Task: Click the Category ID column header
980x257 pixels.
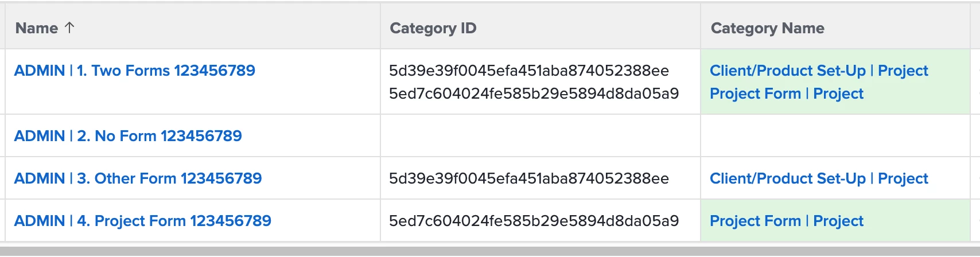Action: [433, 28]
